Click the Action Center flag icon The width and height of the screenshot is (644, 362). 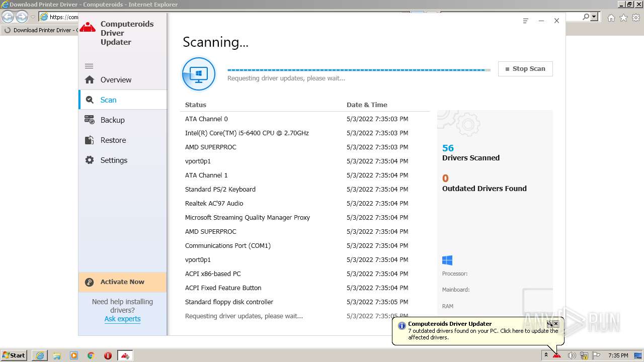[596, 355]
